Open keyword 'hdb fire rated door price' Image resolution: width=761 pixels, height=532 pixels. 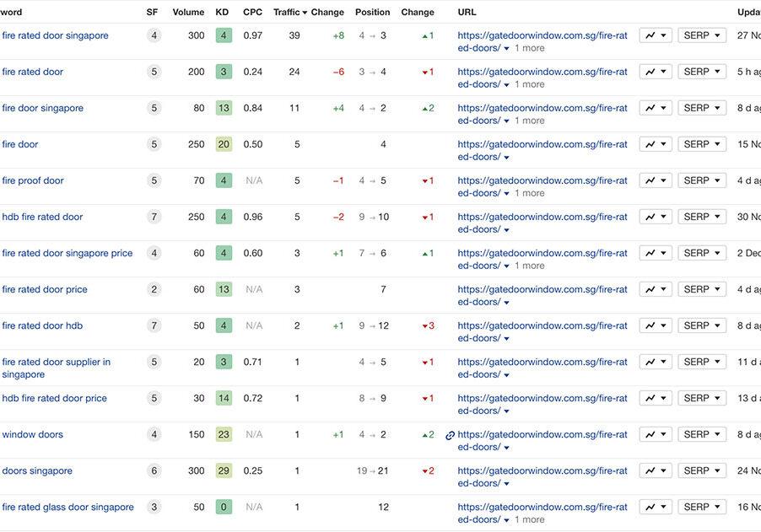pos(54,398)
